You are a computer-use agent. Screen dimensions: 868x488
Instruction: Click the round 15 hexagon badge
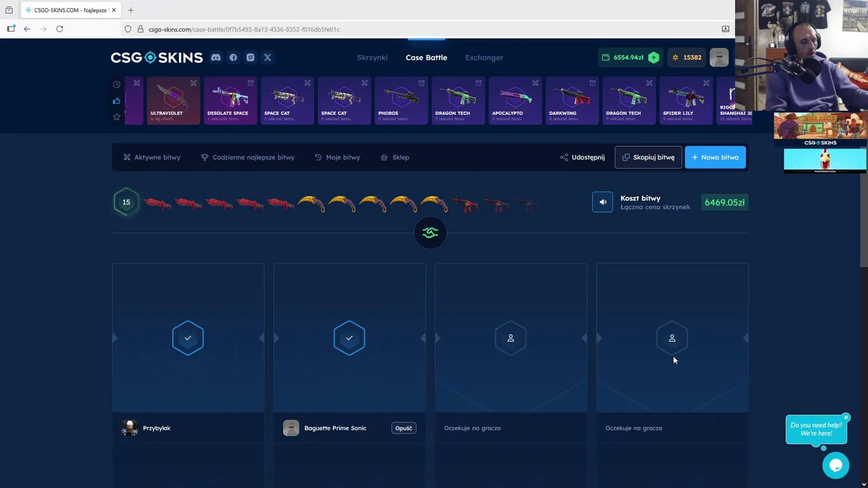126,202
